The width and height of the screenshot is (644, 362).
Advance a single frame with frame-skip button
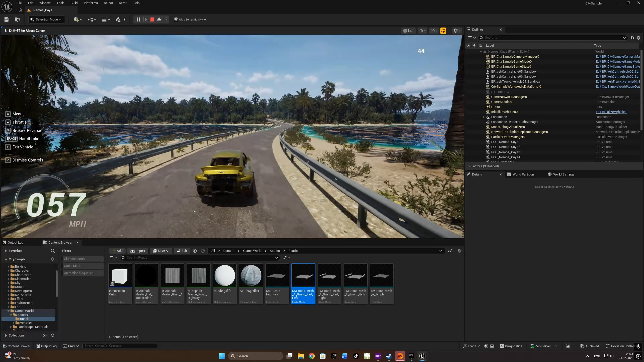pyautogui.click(x=145, y=20)
